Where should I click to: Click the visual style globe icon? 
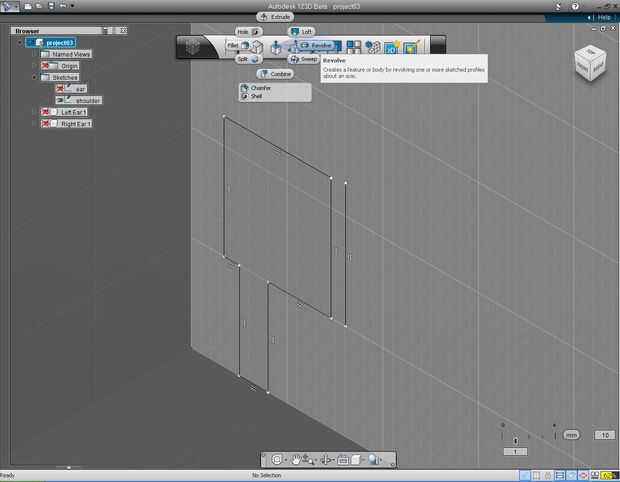pyautogui.click(x=373, y=459)
